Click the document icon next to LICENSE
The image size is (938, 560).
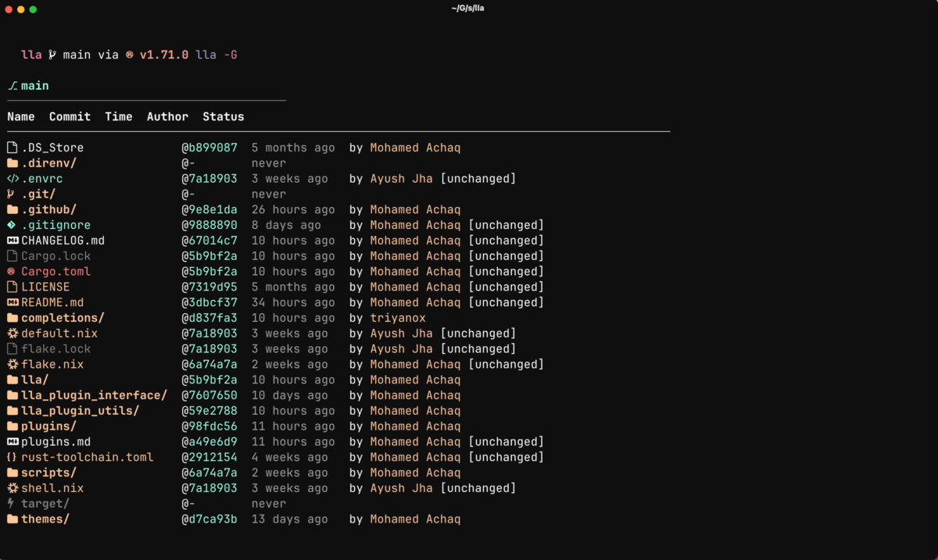11,287
